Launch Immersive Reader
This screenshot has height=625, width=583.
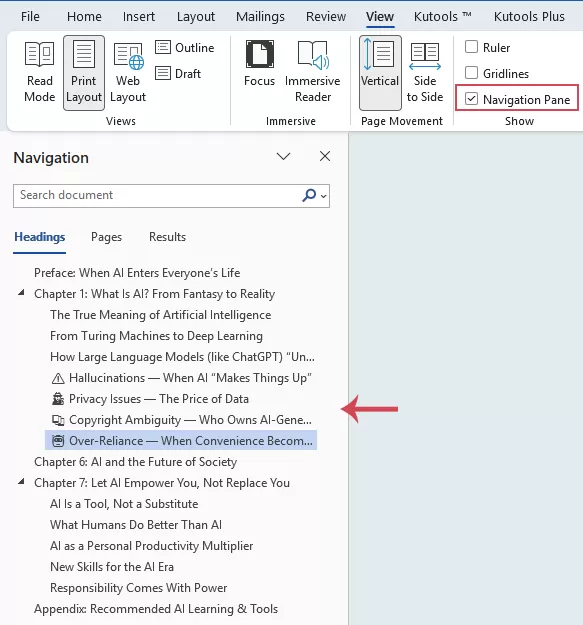[313, 72]
